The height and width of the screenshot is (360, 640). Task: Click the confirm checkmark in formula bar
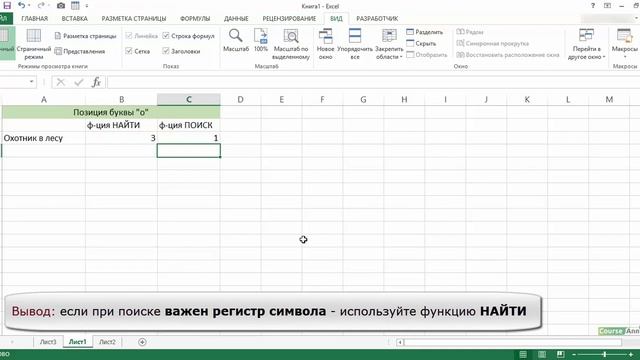pos(78,82)
